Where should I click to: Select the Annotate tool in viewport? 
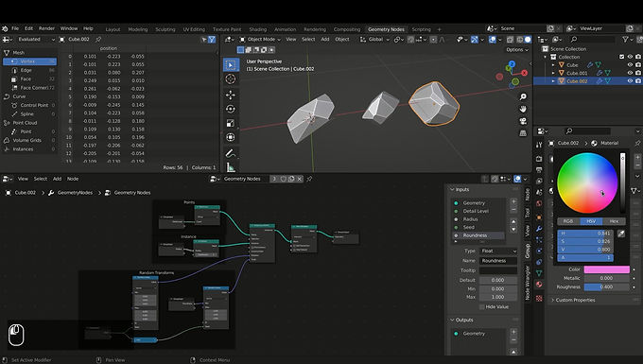(231, 153)
